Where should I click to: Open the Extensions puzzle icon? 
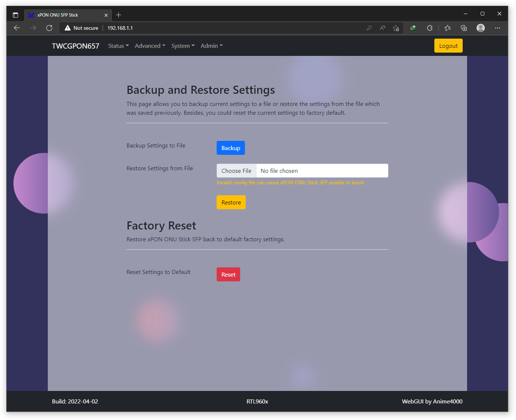(430, 28)
